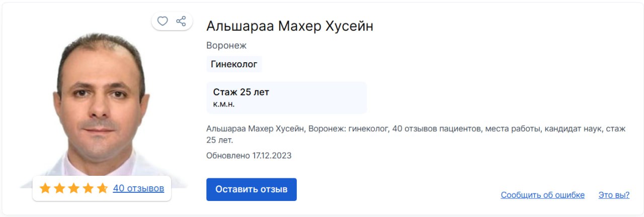Screen dimensions: 644x217
Task: Add doctor to favorites with heart icon
Action: coord(163,21)
